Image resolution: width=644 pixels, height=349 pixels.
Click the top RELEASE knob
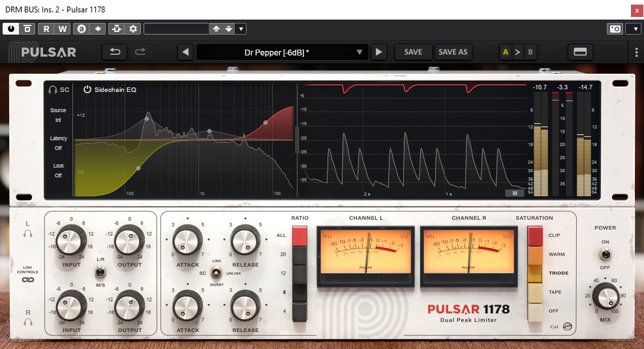point(245,240)
